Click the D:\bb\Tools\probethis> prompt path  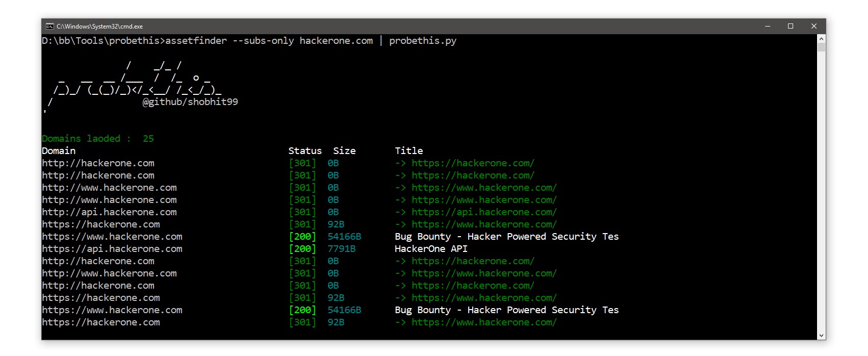(103, 41)
